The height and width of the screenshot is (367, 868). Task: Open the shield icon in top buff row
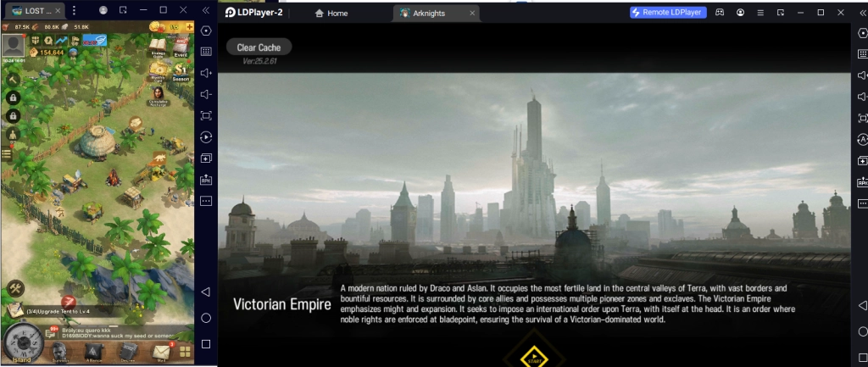tap(36, 41)
